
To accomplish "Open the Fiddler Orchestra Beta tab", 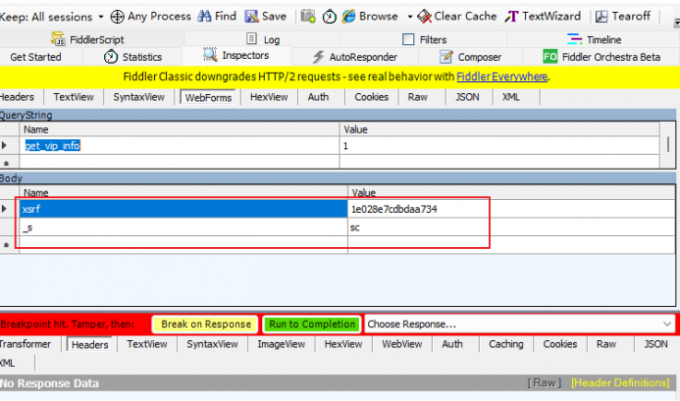I will [602, 57].
